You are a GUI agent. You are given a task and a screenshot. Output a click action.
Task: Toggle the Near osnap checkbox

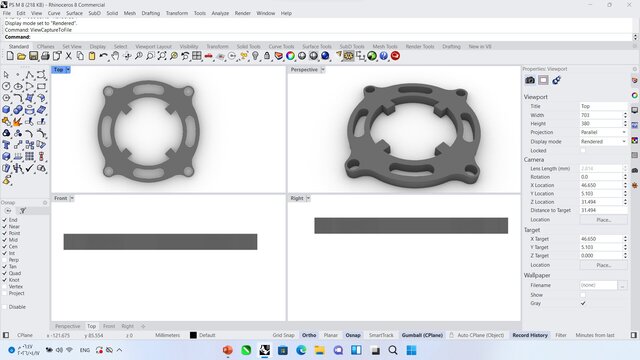coord(5,227)
